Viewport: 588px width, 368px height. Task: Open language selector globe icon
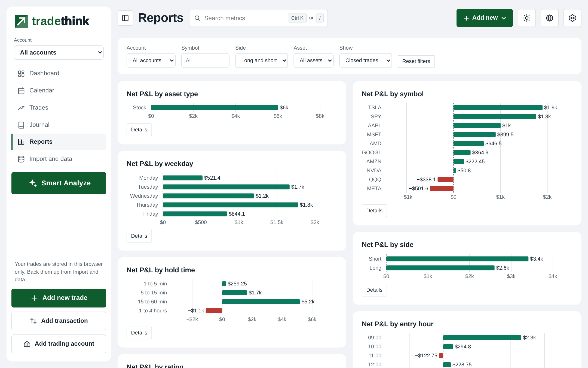coord(549,18)
